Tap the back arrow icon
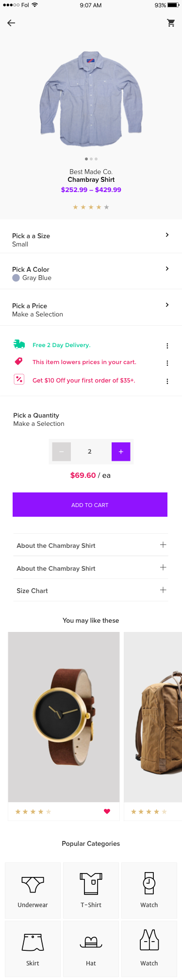This screenshot has height=980, width=182. pos(11,23)
